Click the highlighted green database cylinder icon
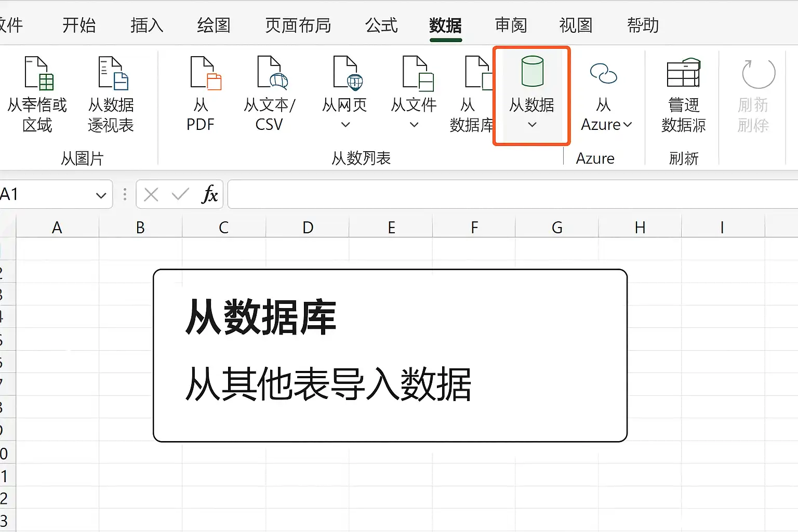Viewport: 798px width, 532px height. (532, 71)
